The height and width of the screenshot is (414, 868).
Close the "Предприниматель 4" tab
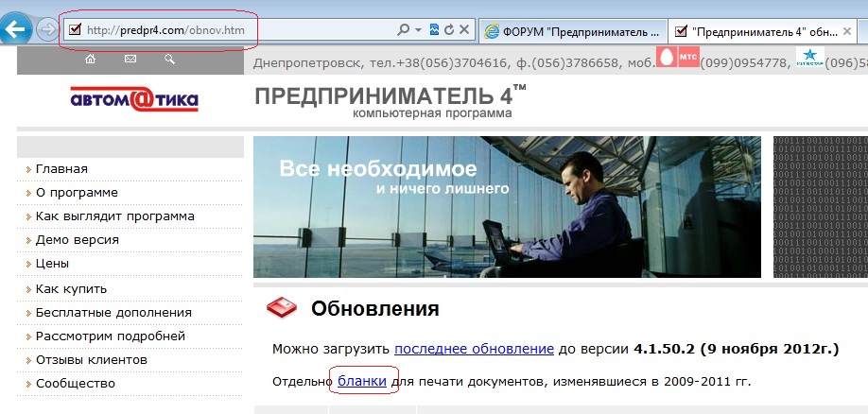coord(848,32)
